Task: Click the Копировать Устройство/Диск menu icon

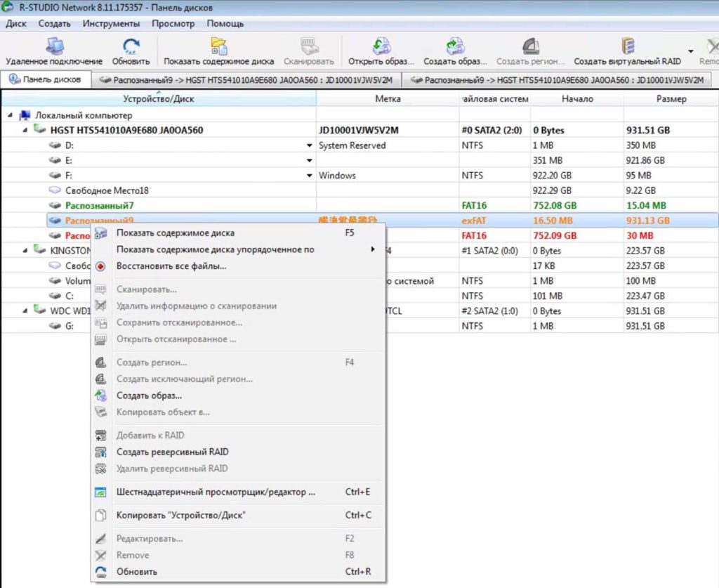Action: (100, 516)
